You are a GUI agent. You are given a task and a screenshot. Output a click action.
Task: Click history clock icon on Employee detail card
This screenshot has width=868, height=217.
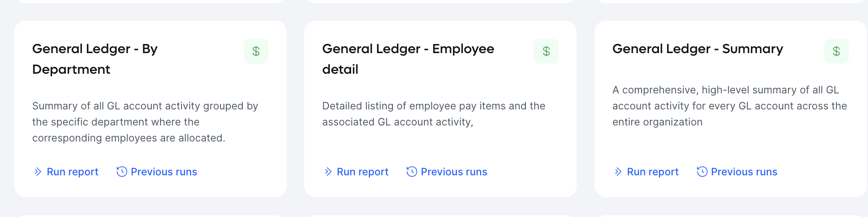(x=412, y=172)
